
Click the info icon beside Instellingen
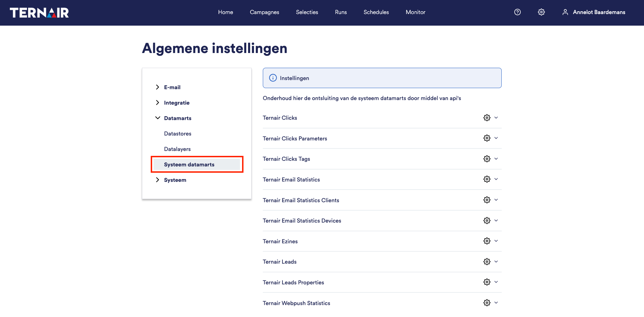point(273,78)
